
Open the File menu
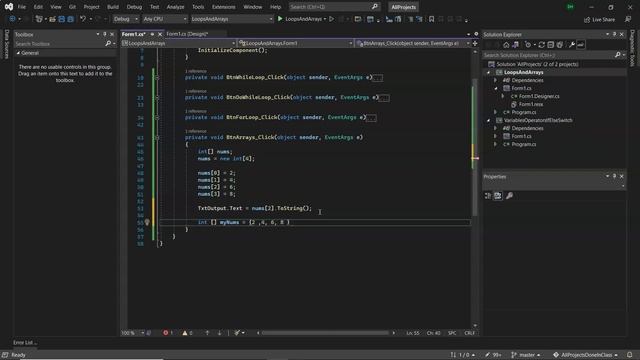tap(22, 7)
